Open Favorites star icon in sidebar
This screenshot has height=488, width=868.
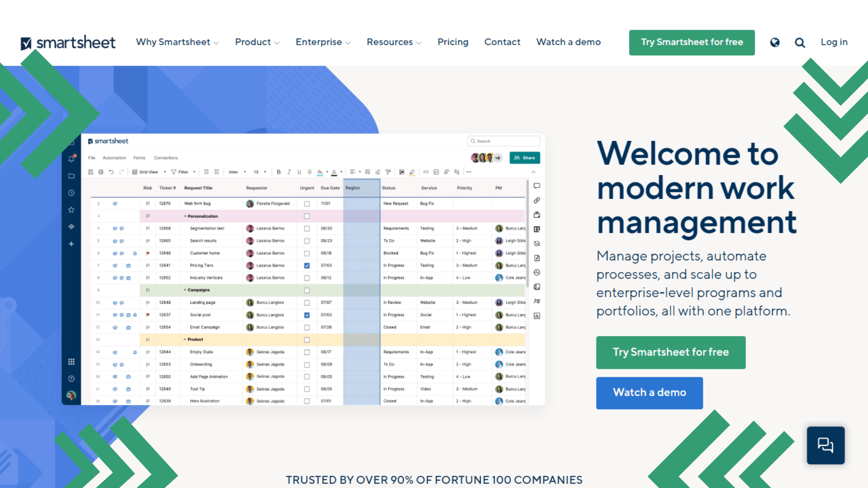(71, 210)
